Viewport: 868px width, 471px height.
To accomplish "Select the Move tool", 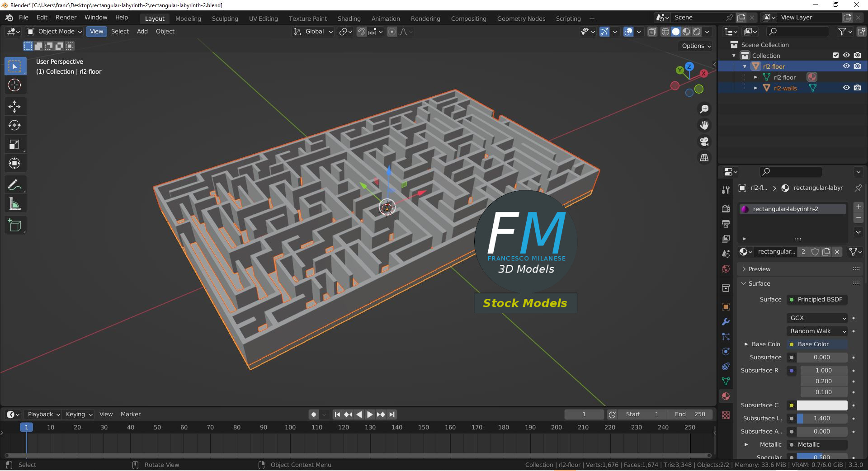I will tap(15, 106).
